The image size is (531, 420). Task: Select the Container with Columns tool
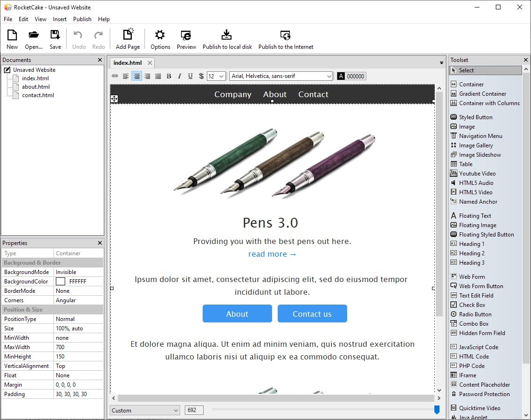pos(489,103)
